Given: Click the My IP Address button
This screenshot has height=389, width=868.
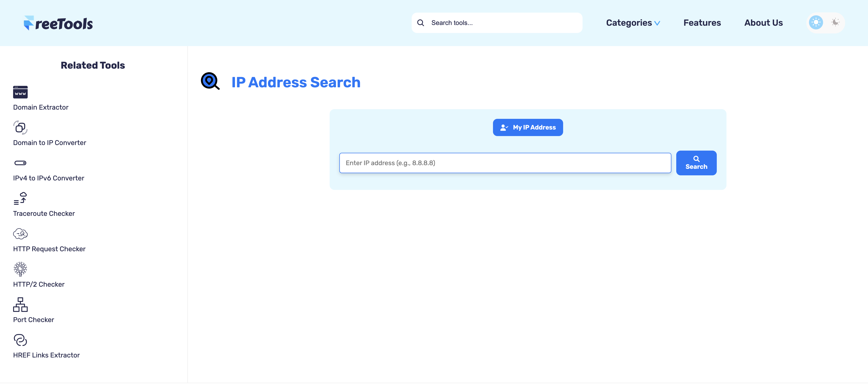Looking at the screenshot, I should click(x=528, y=127).
